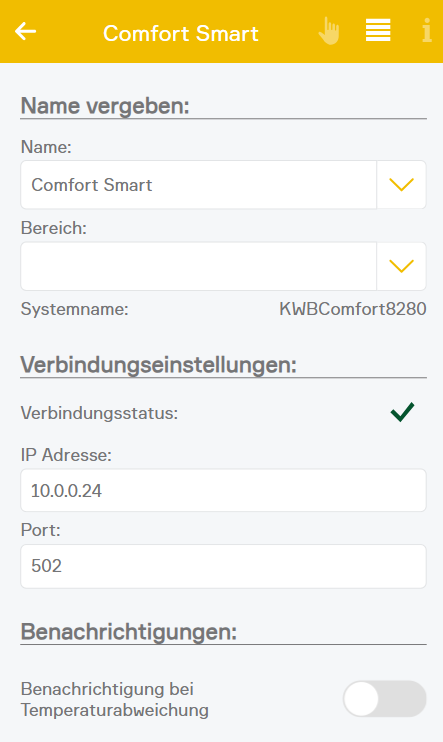Toggle the Temperaturabweichung notification switch
443x742 pixels.
point(384,699)
